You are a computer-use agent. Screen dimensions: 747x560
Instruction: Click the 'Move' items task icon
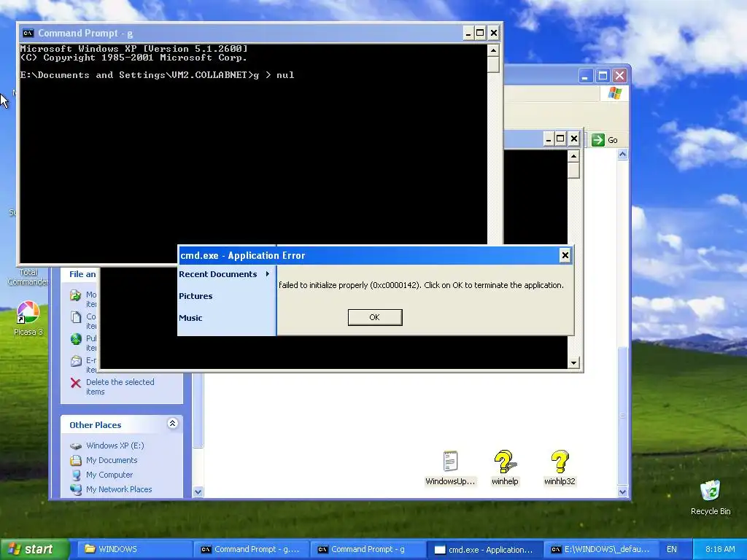tap(75, 295)
